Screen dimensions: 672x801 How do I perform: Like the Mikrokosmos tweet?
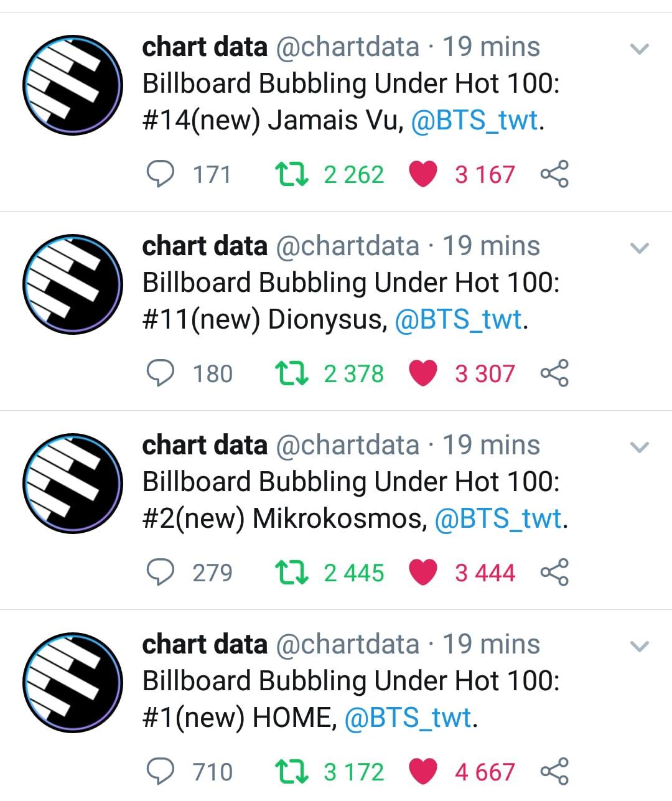tap(423, 573)
